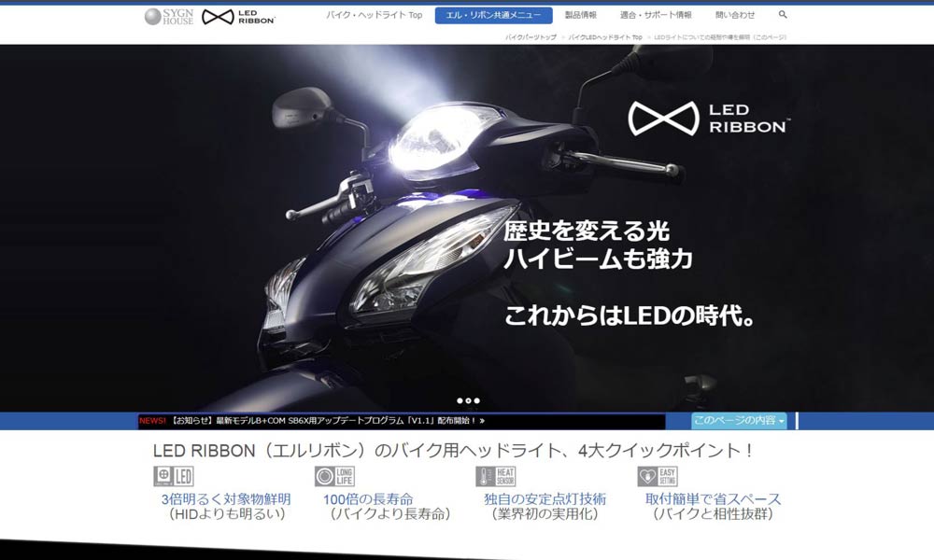This screenshot has height=560, width=934.
Task: Click the large LED RIBBON hero logo
Action: coord(709,118)
